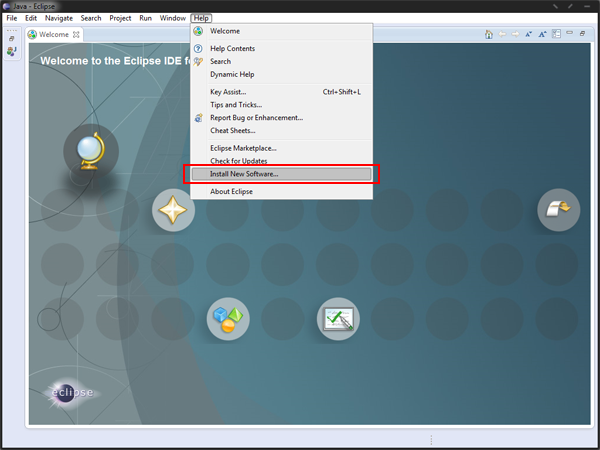Open the Search menu in menu bar
Viewport: 600px width, 450px height.
coord(91,18)
